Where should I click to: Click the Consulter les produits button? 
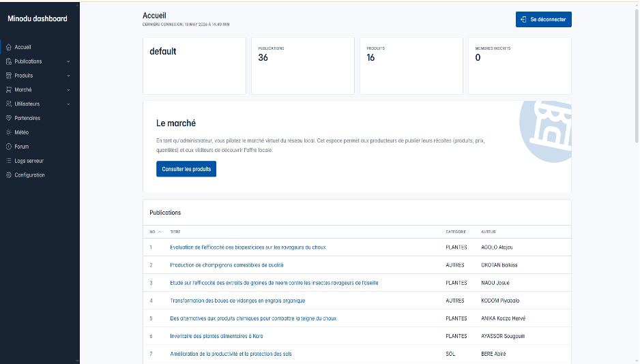[186, 169]
